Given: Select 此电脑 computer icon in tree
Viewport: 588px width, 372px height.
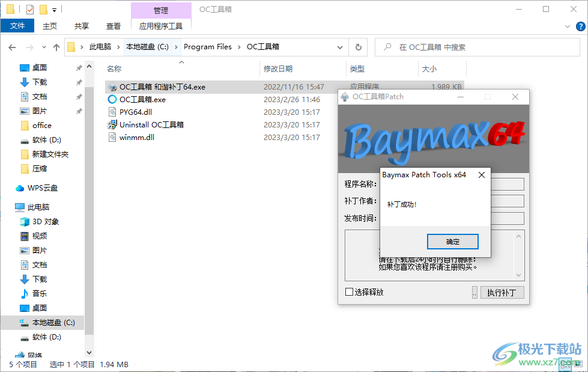Looking at the screenshot, I should pos(19,207).
